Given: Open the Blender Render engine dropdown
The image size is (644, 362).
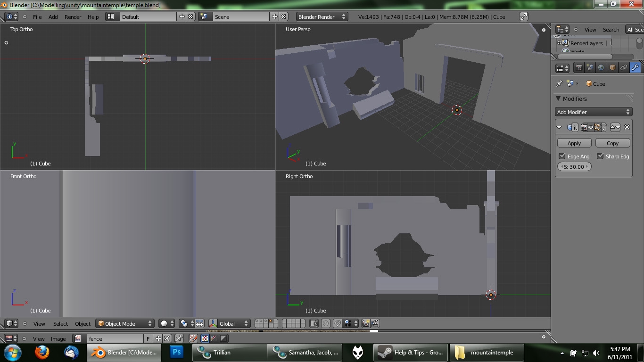Looking at the screenshot, I should click(322, 17).
